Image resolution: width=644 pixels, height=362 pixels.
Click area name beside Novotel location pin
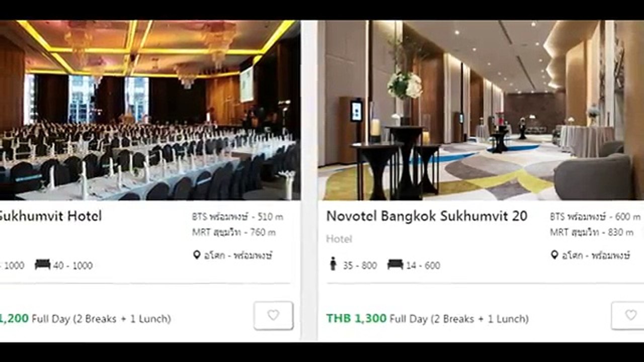(x=596, y=255)
